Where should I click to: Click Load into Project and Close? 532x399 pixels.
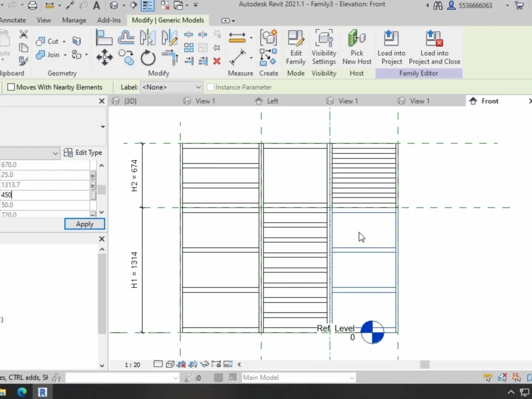(x=434, y=48)
